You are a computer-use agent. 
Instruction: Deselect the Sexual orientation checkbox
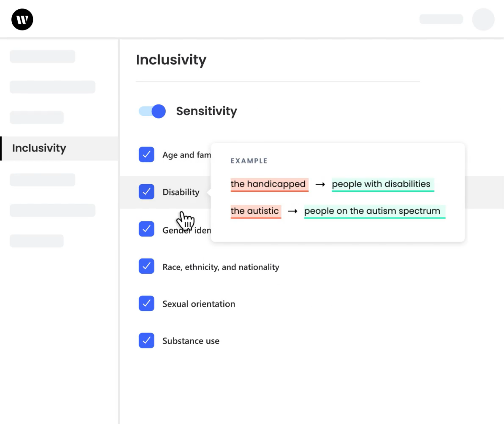click(x=147, y=303)
